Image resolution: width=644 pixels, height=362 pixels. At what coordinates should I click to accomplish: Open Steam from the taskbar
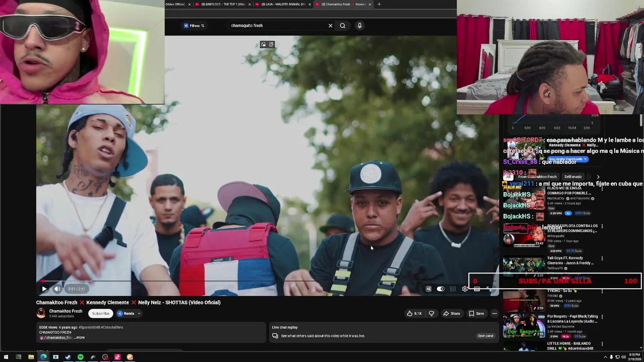tap(68, 357)
